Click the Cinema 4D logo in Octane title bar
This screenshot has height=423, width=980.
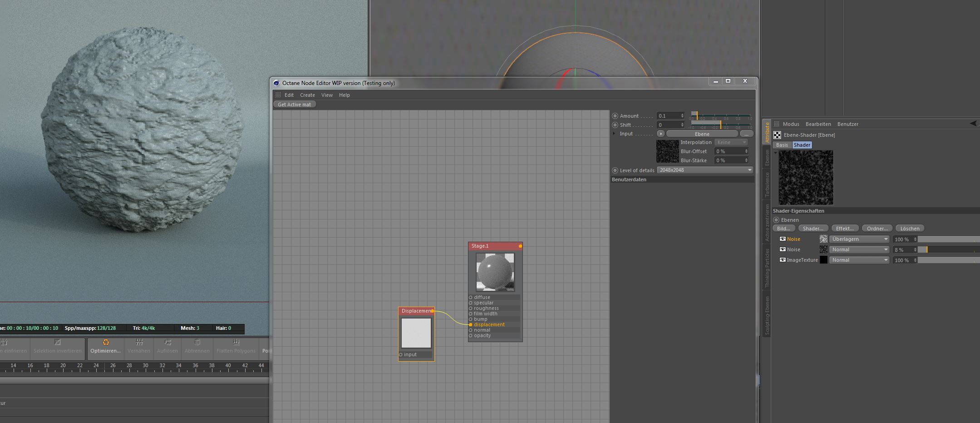point(276,83)
